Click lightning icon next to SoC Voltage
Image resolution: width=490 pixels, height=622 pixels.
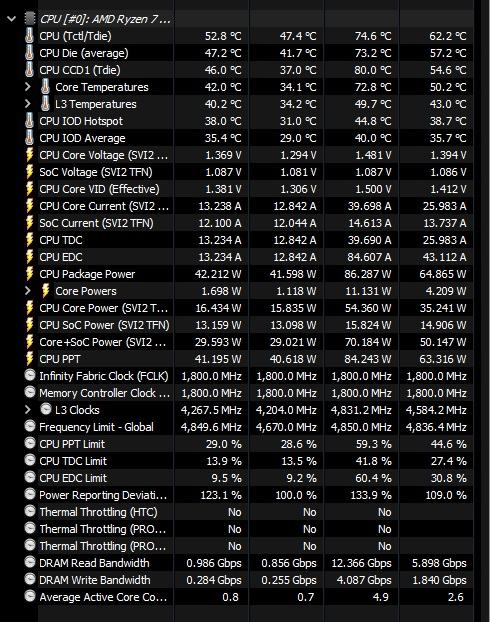click(29, 172)
